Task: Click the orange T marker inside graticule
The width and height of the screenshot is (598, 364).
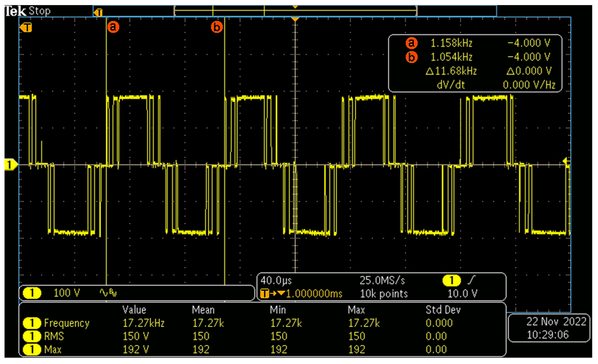Action: (26, 28)
